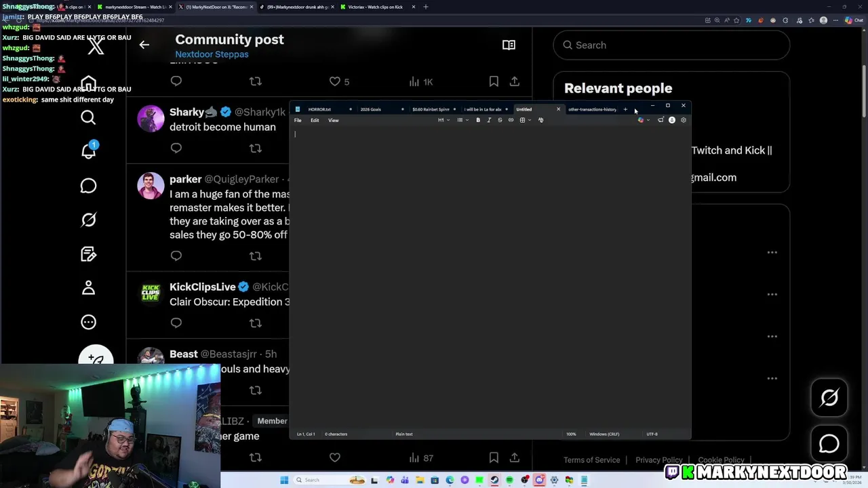The height and width of the screenshot is (488, 868).
Task: Open the Copilot menu in Notepad
Action: (x=643, y=120)
